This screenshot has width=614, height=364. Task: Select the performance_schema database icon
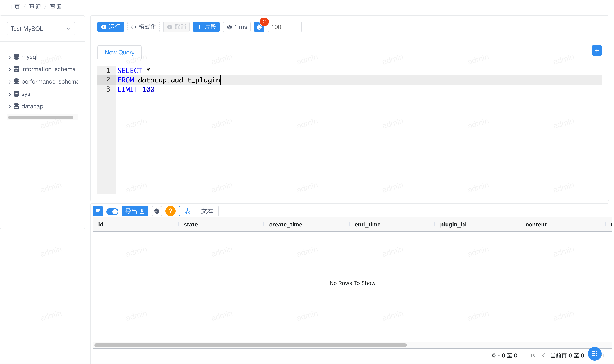16,82
